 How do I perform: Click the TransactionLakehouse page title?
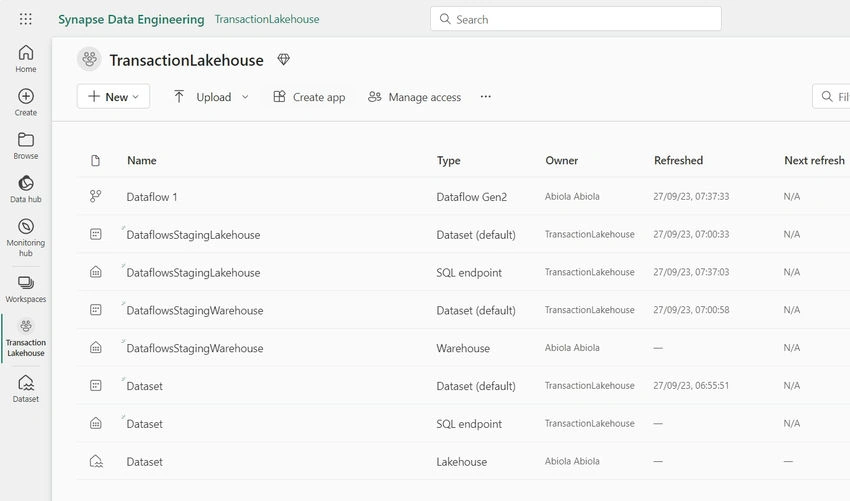(186, 60)
